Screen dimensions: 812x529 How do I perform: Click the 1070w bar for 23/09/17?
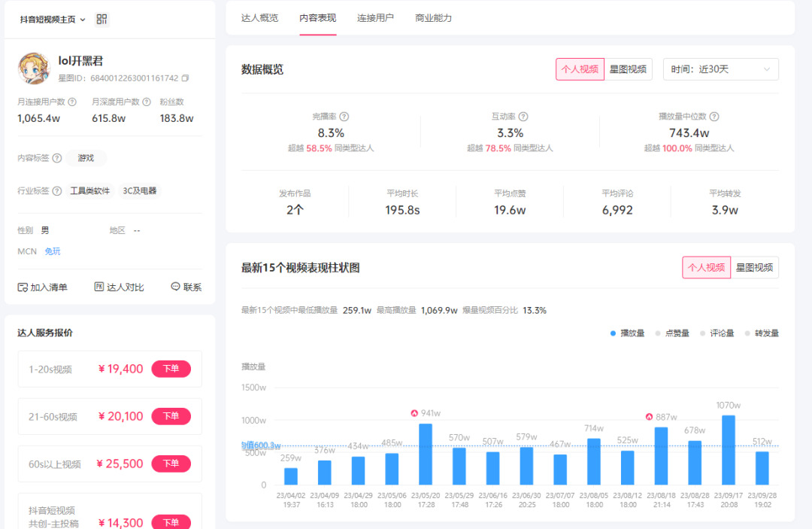point(728,450)
